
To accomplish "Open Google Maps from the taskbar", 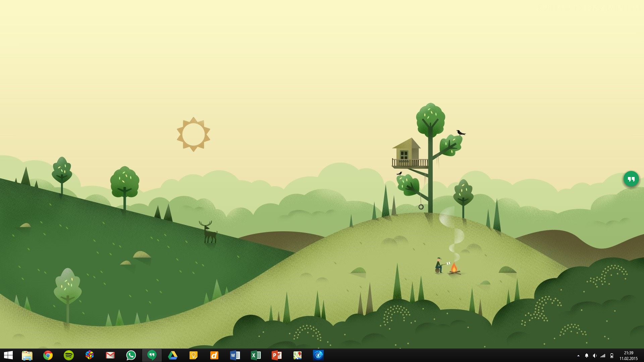I will [x=298, y=355].
